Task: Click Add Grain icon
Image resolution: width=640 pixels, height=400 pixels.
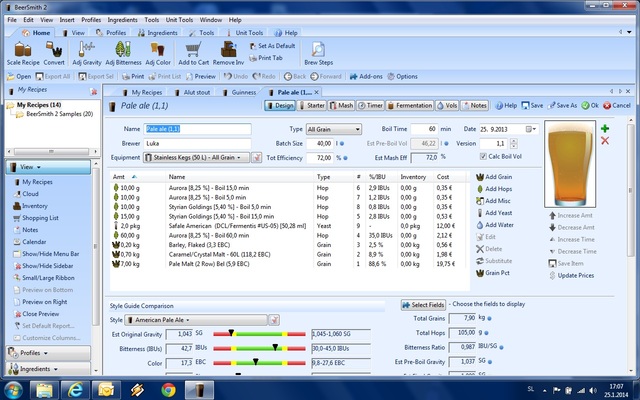Action: pyautogui.click(x=480, y=177)
